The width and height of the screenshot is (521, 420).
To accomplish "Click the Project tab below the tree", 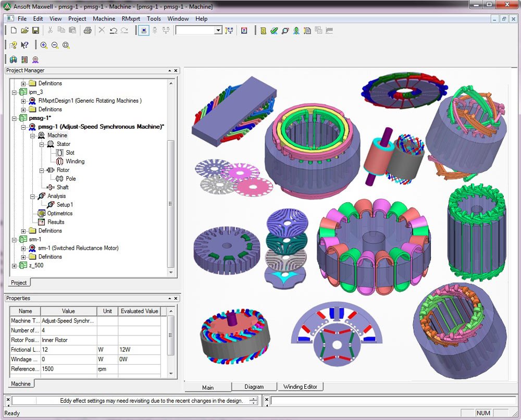I will (x=19, y=282).
